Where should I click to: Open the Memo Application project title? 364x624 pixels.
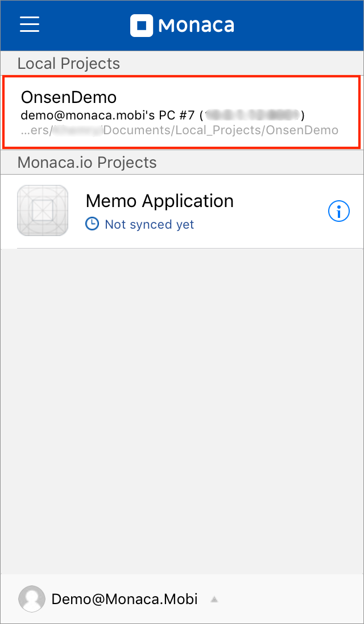(x=159, y=201)
